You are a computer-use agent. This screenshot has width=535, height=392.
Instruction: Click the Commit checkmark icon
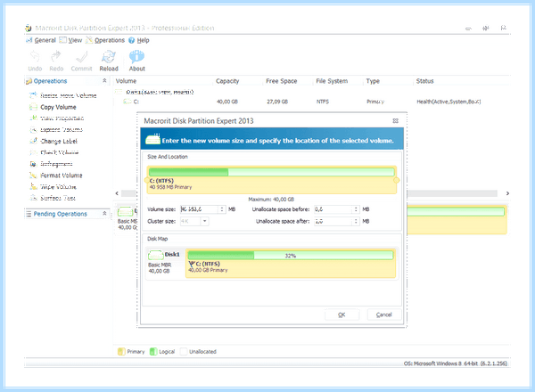[x=81, y=57]
